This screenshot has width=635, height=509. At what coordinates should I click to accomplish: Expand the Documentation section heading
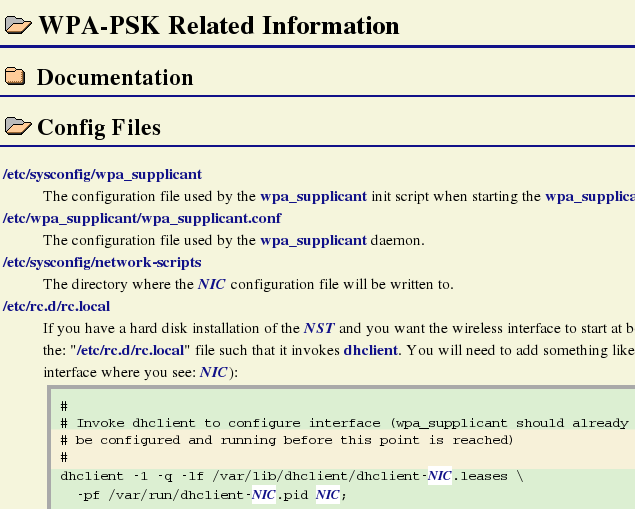(115, 77)
